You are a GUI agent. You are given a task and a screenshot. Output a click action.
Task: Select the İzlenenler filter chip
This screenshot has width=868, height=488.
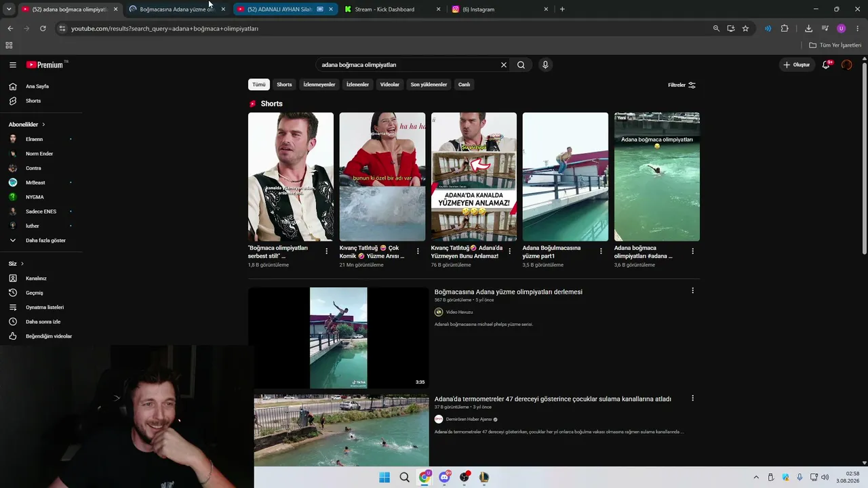coord(357,85)
